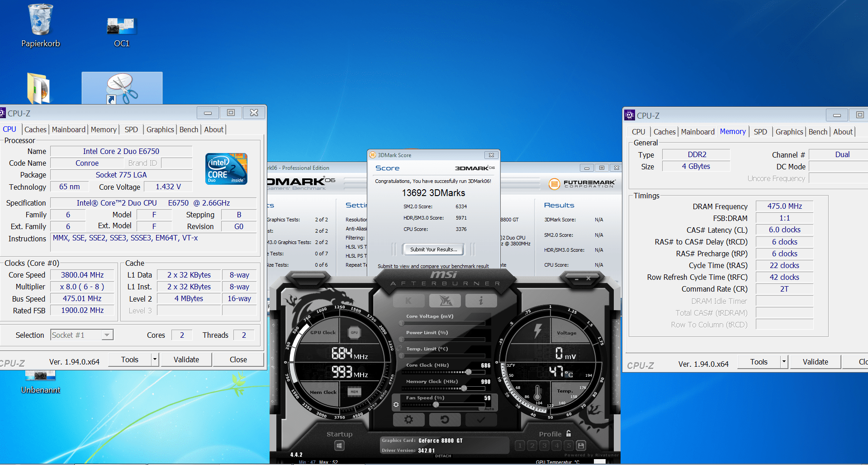The image size is (868, 465).
Task: Open fan settings gear beside Fan Speed
Action: 396,404
